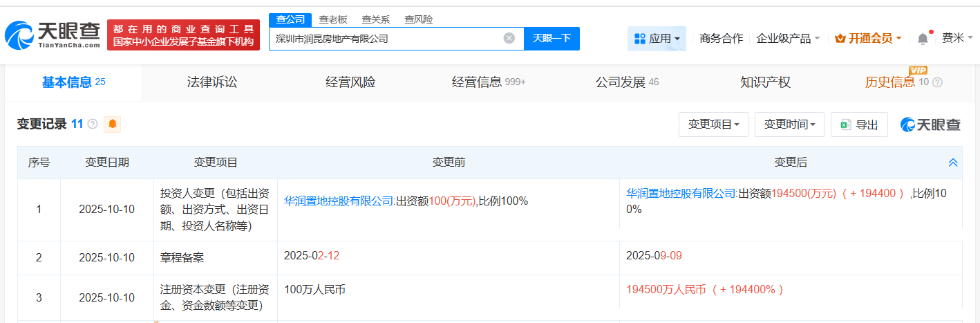Viewport: 980px width, 323px height.
Task: Click the 商务合作 link
Action: coord(722,39)
